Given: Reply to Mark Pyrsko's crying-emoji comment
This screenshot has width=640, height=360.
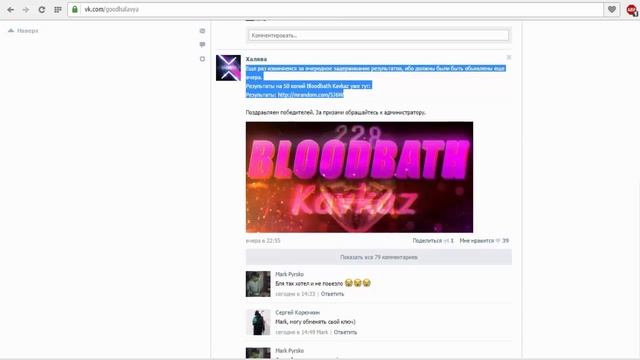Looking at the screenshot, I should click(332, 294).
